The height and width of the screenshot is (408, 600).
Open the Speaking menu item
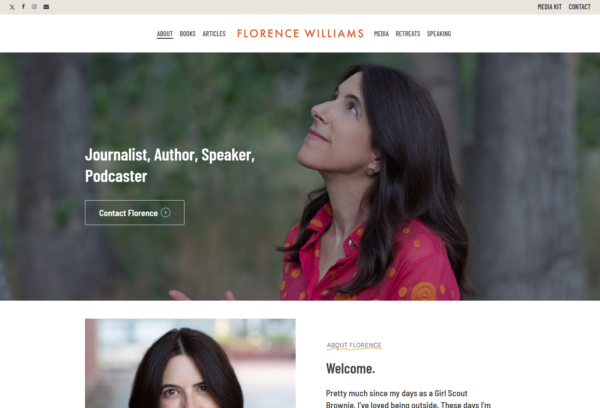click(439, 34)
